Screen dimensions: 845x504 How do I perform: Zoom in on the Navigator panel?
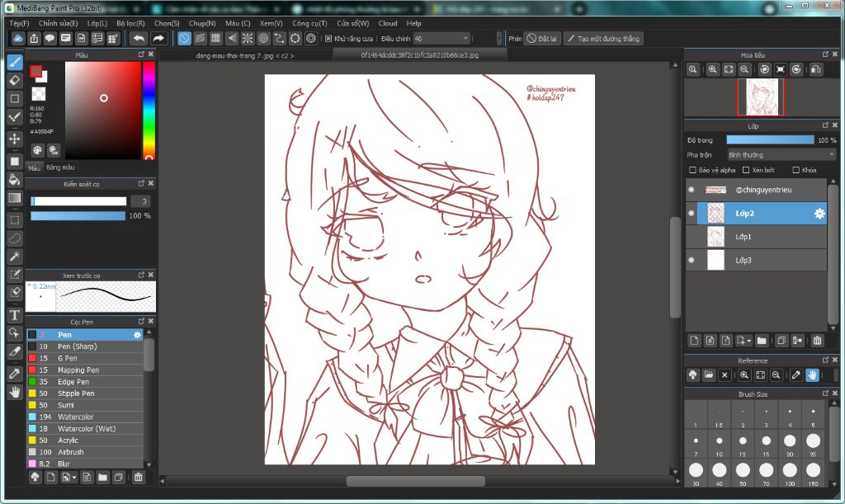click(712, 69)
